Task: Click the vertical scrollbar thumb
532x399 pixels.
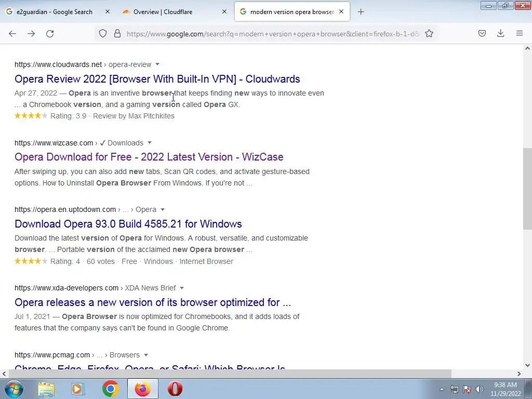Action: (x=527, y=189)
